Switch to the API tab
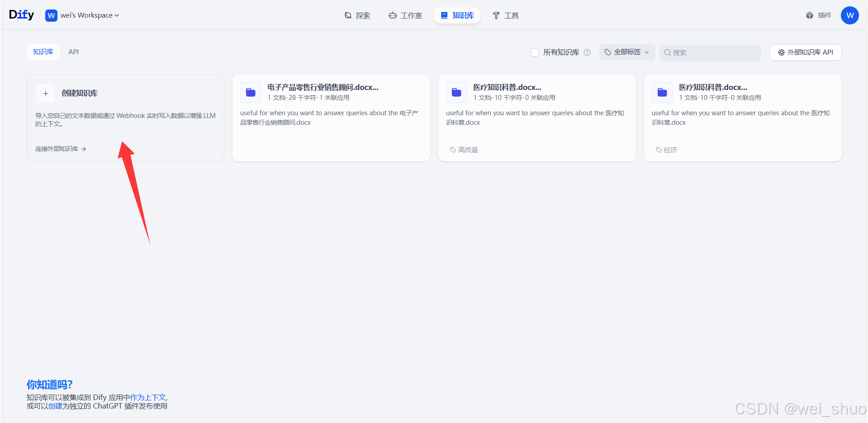This screenshot has width=868, height=423. [x=73, y=52]
